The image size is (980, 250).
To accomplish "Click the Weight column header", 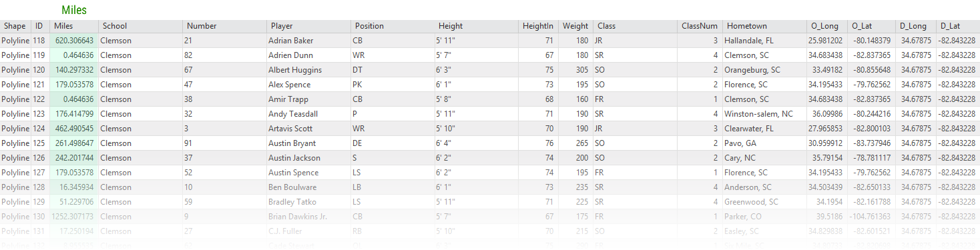I will click(x=575, y=26).
